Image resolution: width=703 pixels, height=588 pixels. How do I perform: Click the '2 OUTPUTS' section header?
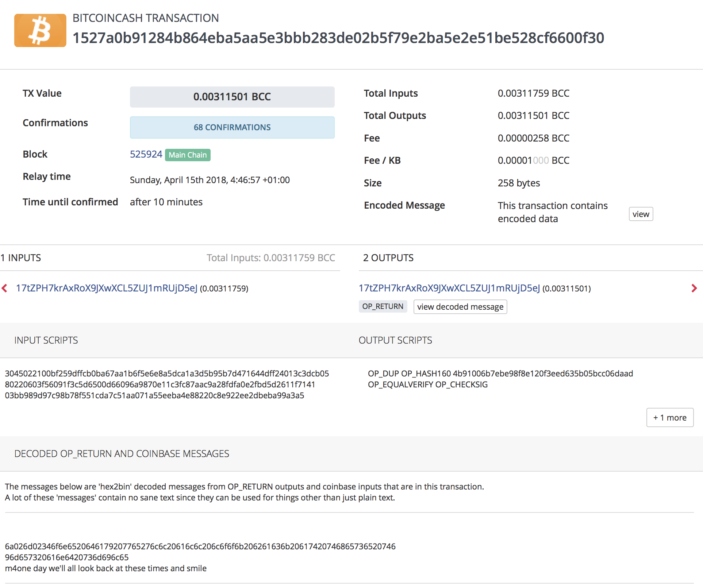pyautogui.click(x=388, y=258)
